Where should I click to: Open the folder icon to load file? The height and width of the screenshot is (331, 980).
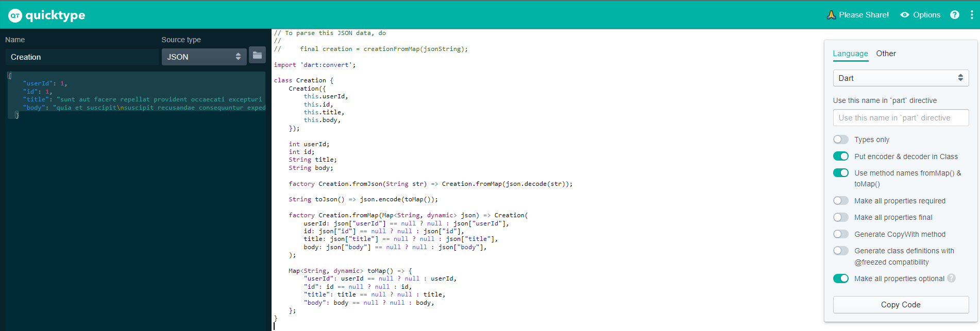(x=257, y=55)
